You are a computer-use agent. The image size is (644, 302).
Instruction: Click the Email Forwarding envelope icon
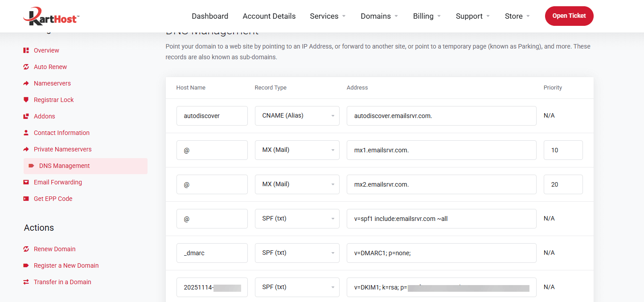coord(26,182)
